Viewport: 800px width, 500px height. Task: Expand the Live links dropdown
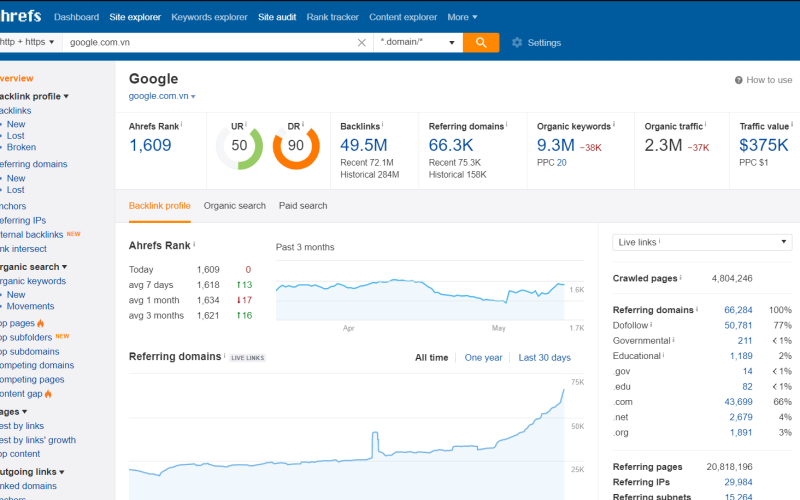pyautogui.click(x=701, y=242)
